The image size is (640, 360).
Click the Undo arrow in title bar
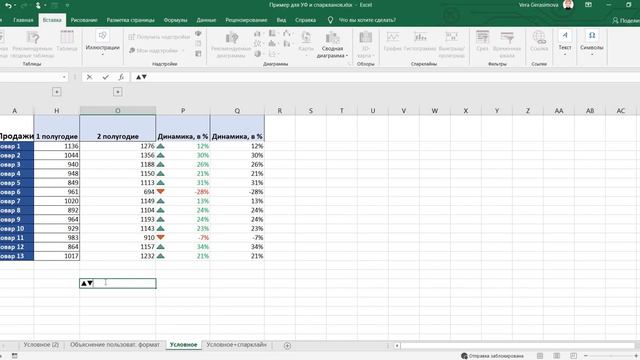[x=8, y=5]
